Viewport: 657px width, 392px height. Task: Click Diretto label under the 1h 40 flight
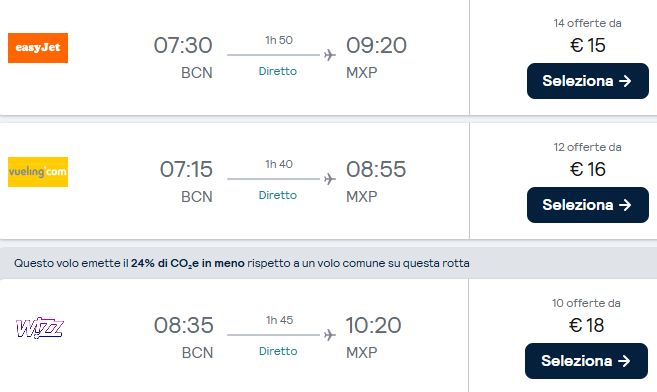click(277, 195)
